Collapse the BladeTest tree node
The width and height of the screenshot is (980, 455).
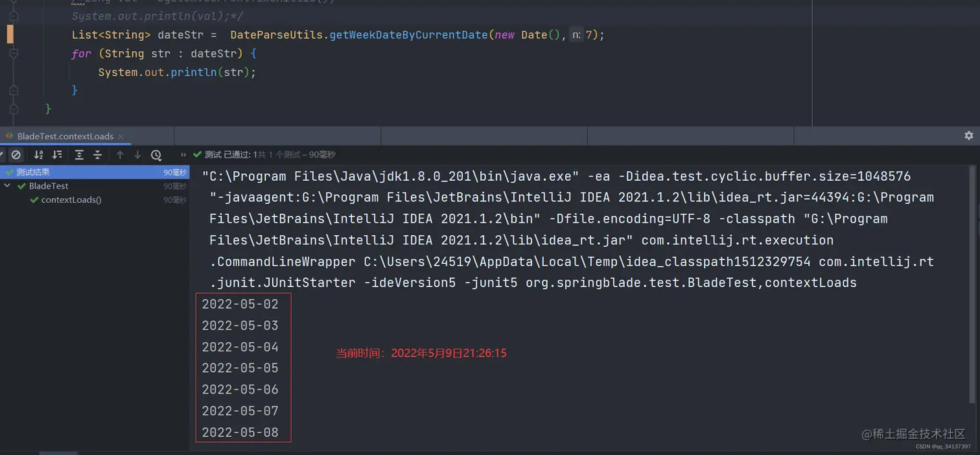7,186
